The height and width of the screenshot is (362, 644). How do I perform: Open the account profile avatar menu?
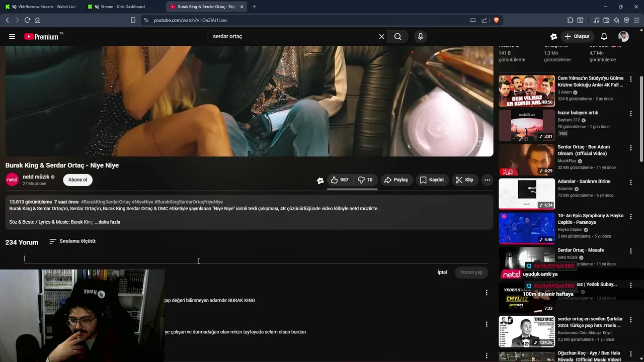[623, 36]
